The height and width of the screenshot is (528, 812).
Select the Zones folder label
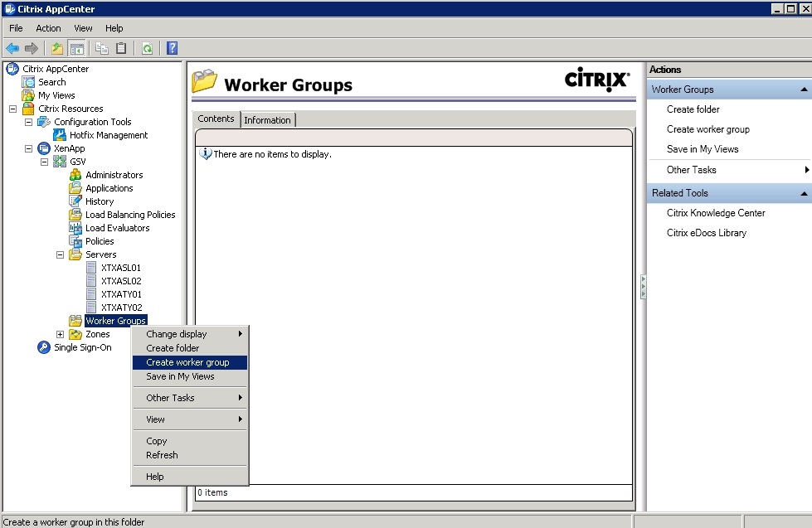[97, 334]
